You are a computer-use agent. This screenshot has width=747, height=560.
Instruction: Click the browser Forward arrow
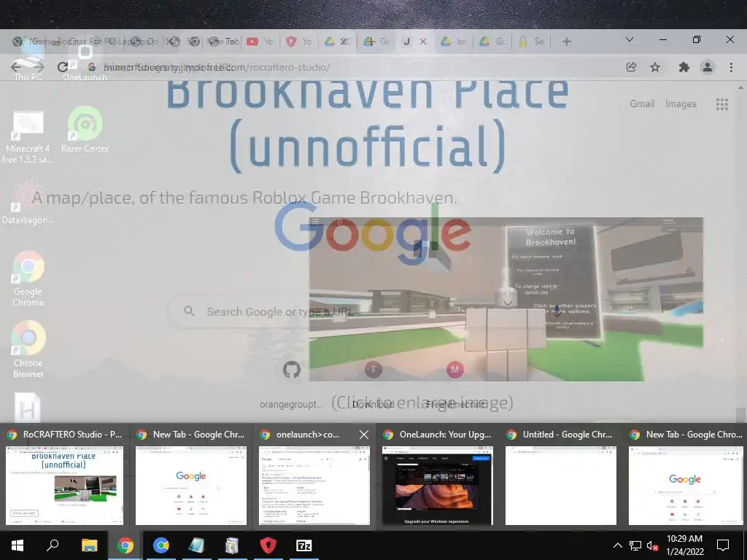tap(39, 67)
